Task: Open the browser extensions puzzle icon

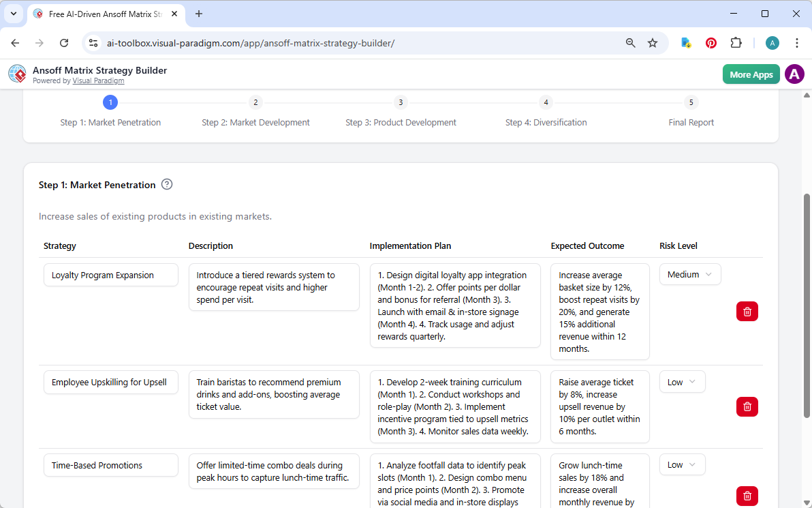Action: click(736, 42)
